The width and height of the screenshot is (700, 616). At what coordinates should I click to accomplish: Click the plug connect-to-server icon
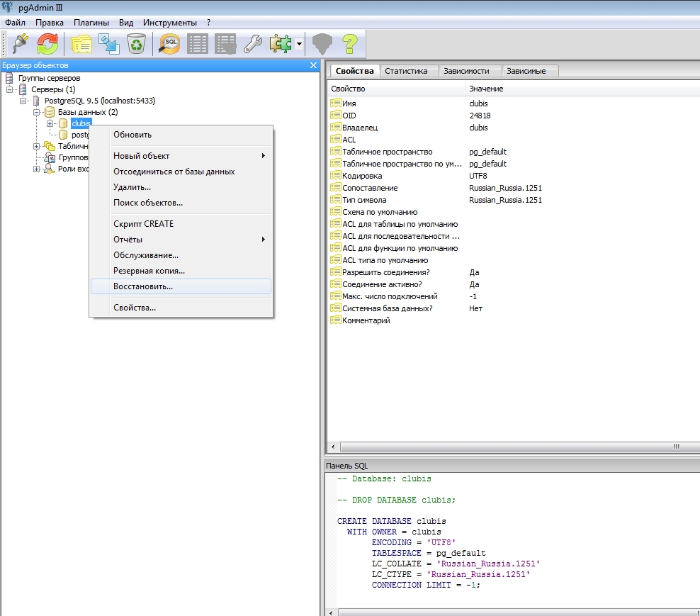click(20, 44)
